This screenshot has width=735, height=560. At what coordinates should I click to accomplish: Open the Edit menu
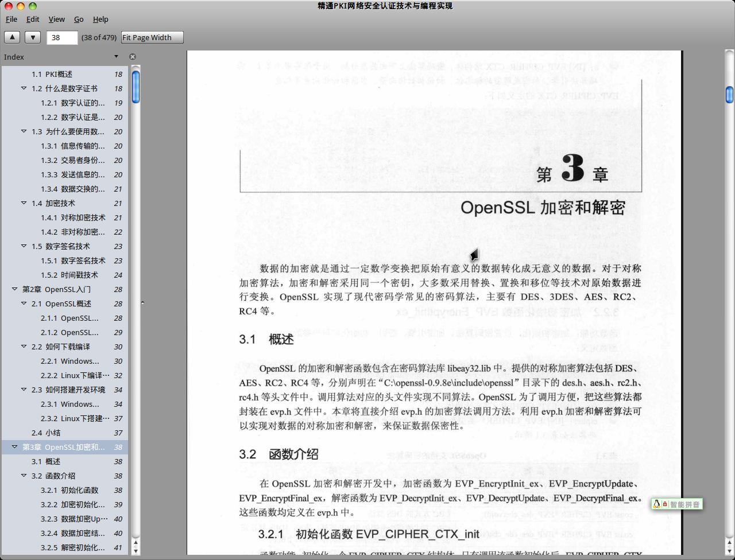pos(33,19)
